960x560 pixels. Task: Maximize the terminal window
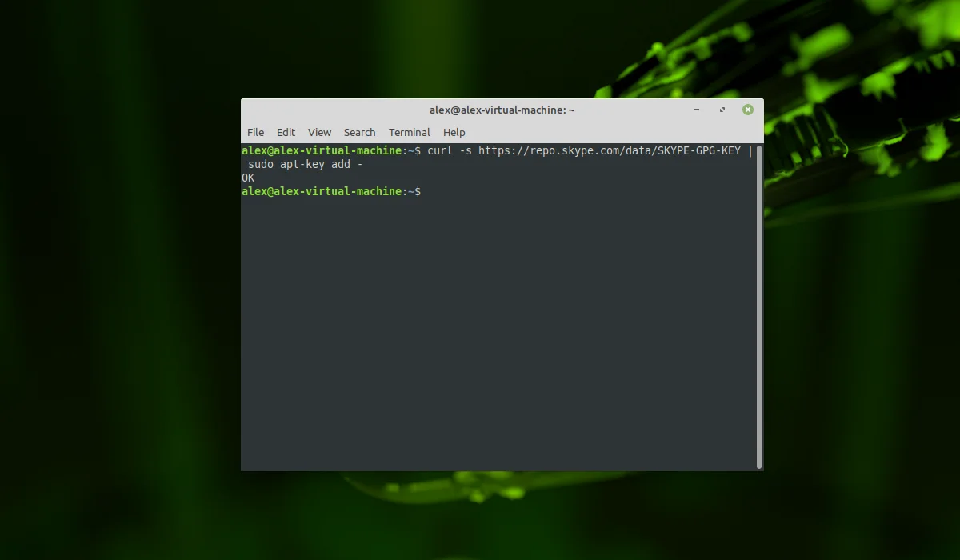pos(722,110)
